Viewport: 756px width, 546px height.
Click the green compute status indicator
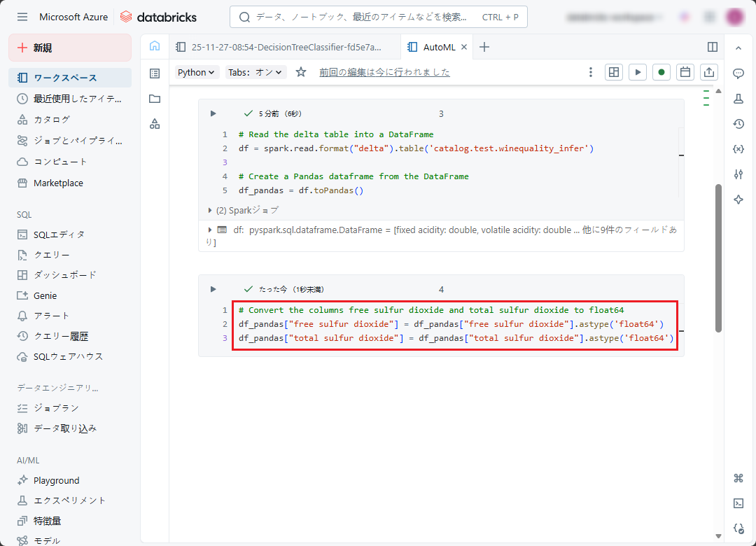(x=661, y=72)
